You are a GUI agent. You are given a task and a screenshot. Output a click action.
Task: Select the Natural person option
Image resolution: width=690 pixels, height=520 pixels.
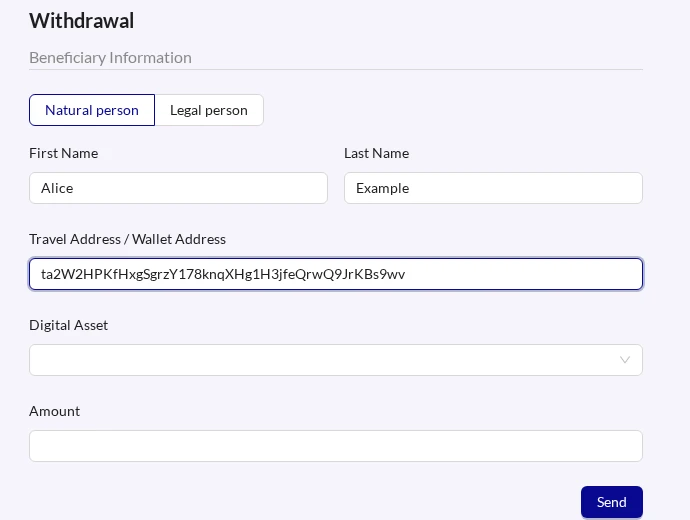point(92,110)
